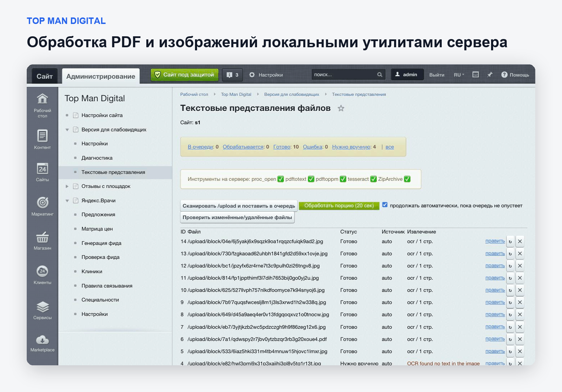Click Выйти logout link
Viewport: 562px width, 392px height.
pyautogui.click(x=437, y=75)
